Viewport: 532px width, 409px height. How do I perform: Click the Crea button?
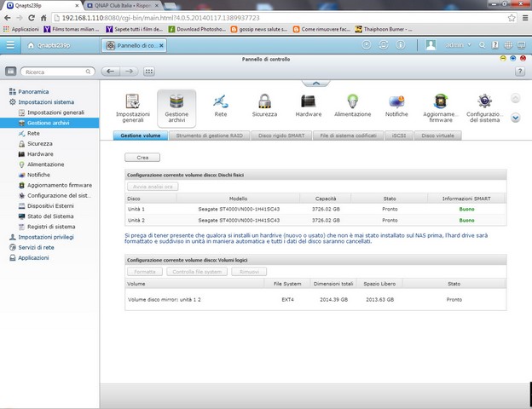pos(142,158)
